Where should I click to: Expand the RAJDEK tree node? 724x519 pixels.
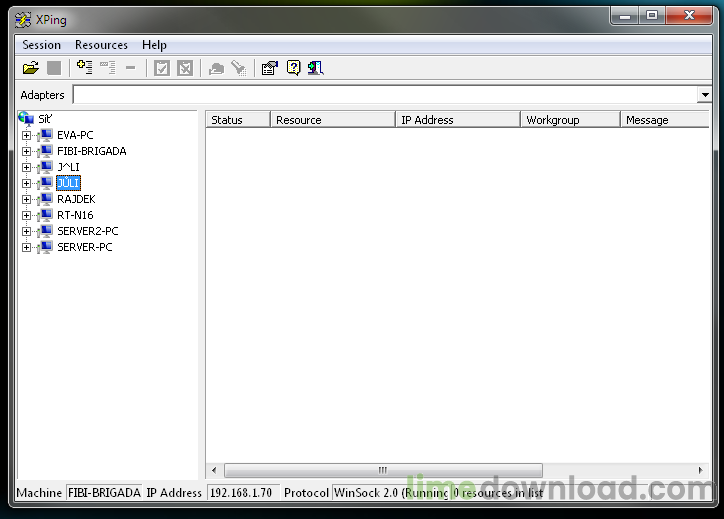tap(26, 199)
